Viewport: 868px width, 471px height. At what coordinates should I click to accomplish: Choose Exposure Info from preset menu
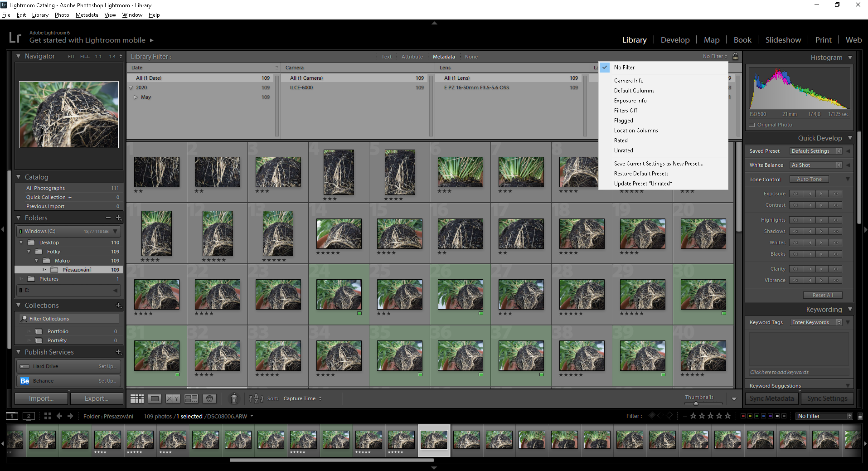click(630, 101)
